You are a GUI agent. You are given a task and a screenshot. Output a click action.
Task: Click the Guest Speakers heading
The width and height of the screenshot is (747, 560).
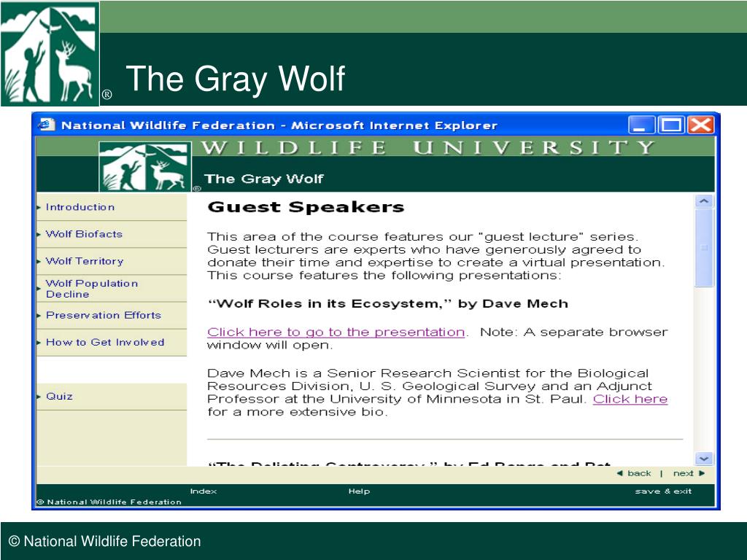(x=306, y=207)
